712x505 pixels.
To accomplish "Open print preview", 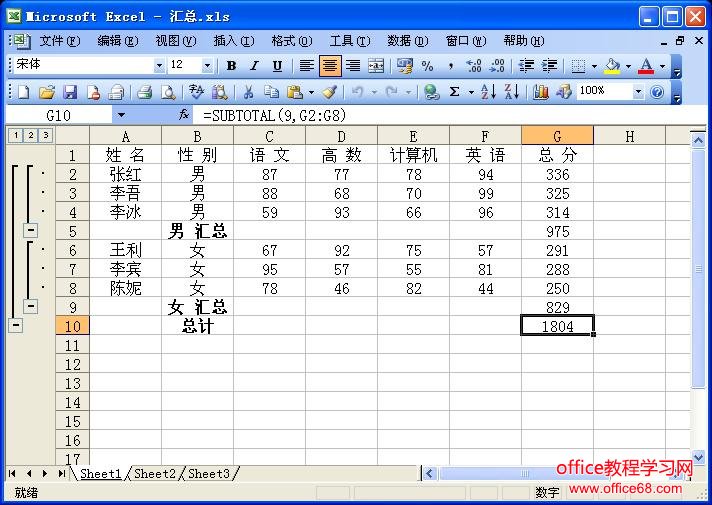I will pos(168,92).
